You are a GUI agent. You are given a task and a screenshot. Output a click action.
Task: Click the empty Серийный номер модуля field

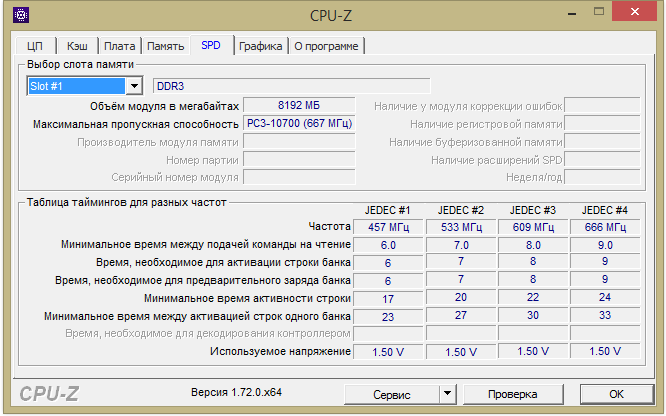pyautogui.click(x=299, y=177)
